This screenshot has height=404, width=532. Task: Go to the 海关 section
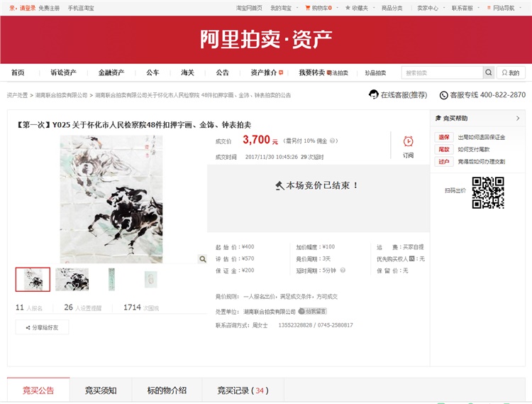187,72
